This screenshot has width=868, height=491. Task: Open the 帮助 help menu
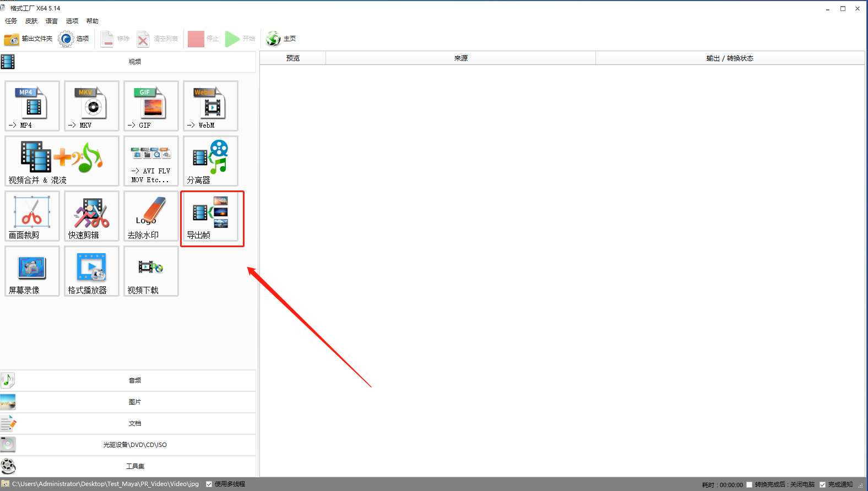click(x=93, y=21)
